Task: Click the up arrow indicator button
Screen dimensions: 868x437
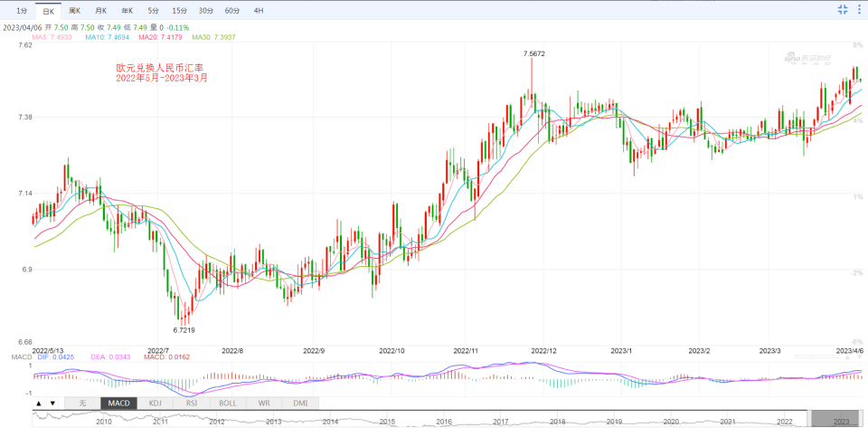Action: click(39, 403)
